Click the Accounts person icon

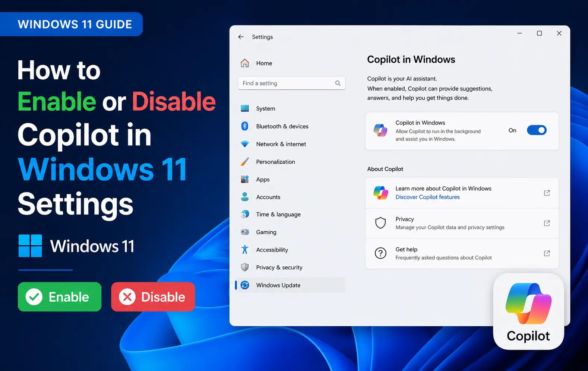pos(245,197)
